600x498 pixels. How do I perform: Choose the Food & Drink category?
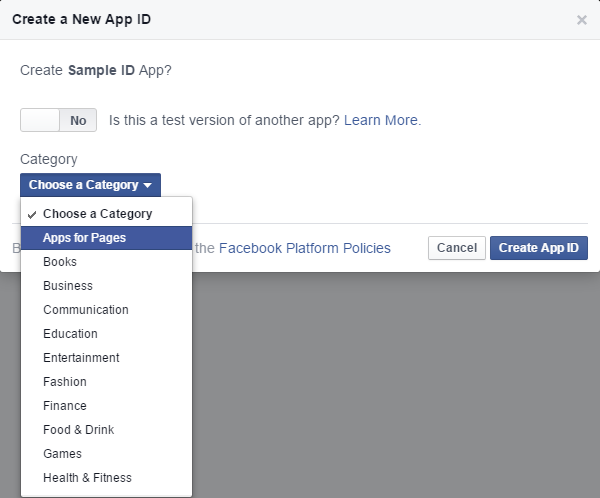coord(106,430)
